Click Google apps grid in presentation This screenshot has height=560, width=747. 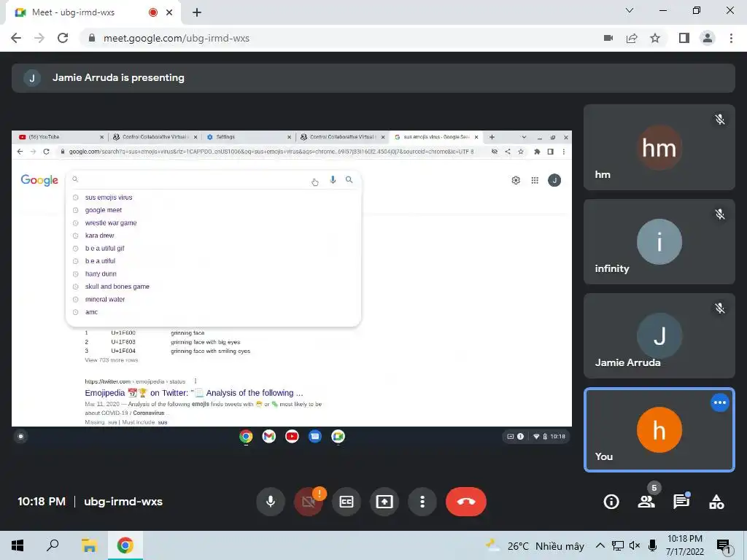[535, 181]
